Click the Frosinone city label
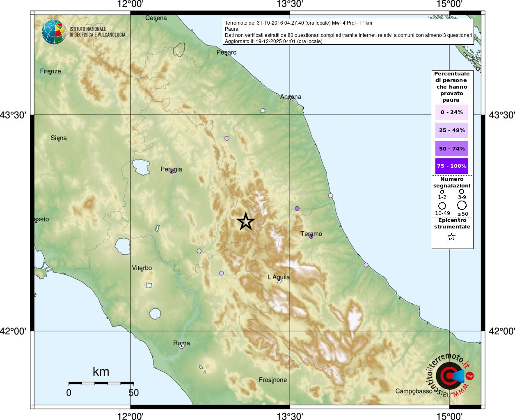 (273, 380)
